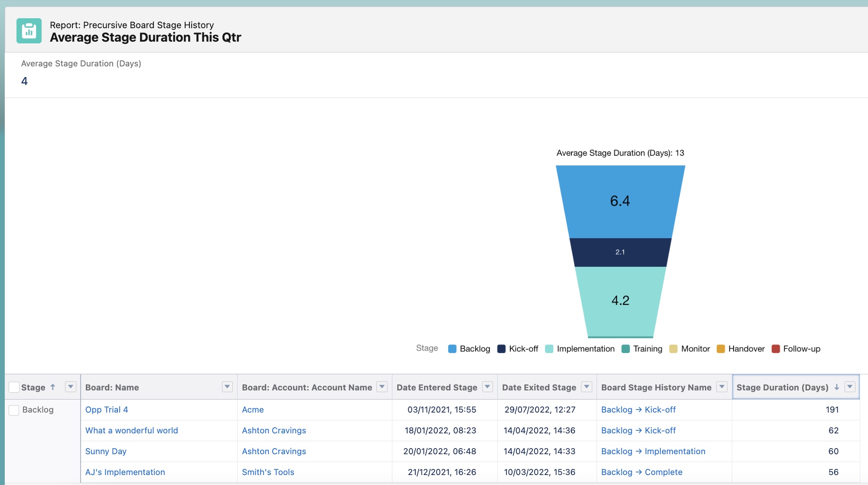Check the Backlog group row checkbox

14,410
